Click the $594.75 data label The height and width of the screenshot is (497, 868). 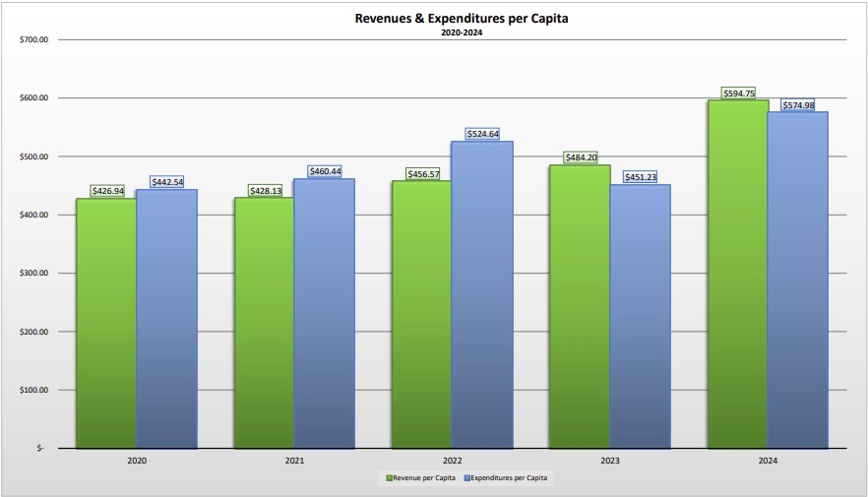738,93
